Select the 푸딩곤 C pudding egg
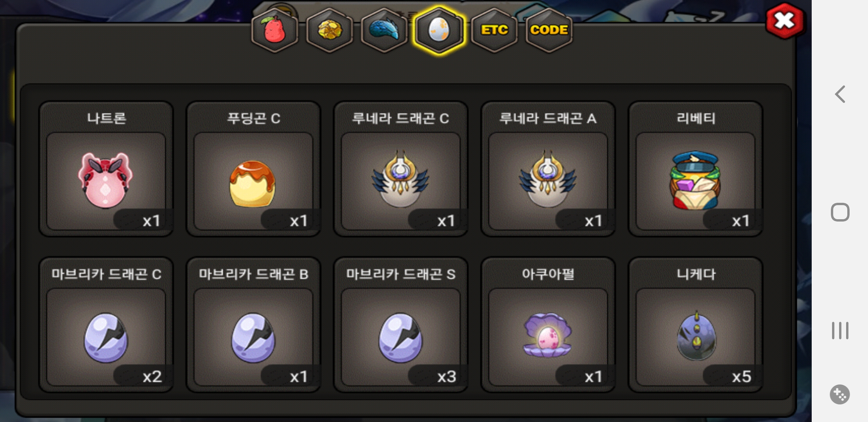Viewport: 868px width, 422px height. [253, 169]
